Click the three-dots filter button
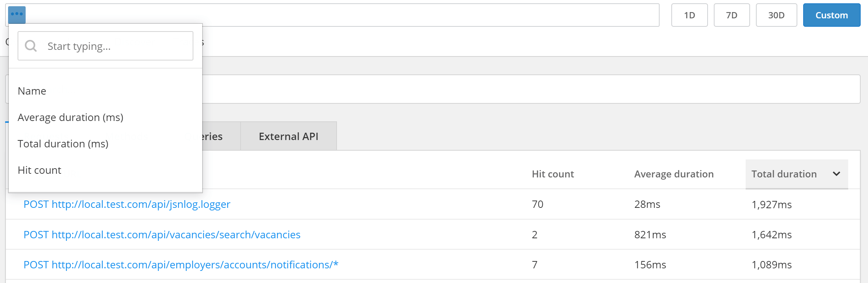The image size is (868, 283). click(x=17, y=15)
